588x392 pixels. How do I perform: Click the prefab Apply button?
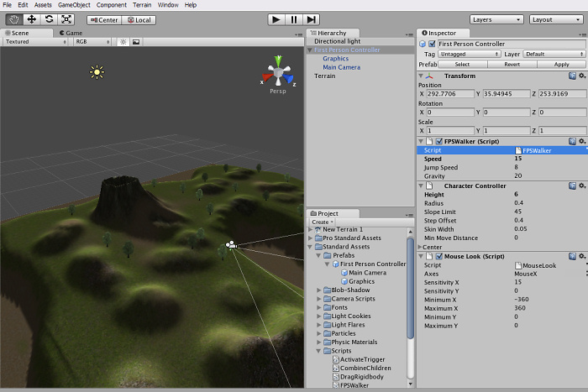561,65
